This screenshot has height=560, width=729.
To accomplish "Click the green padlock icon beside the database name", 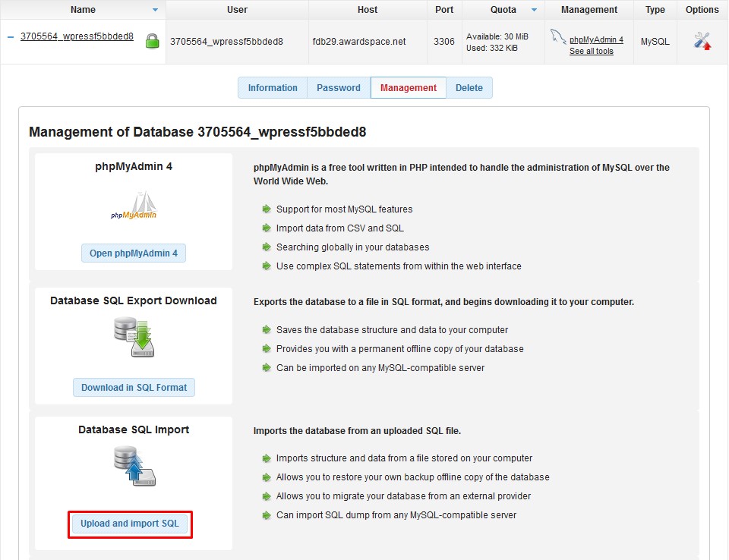I will click(x=152, y=41).
